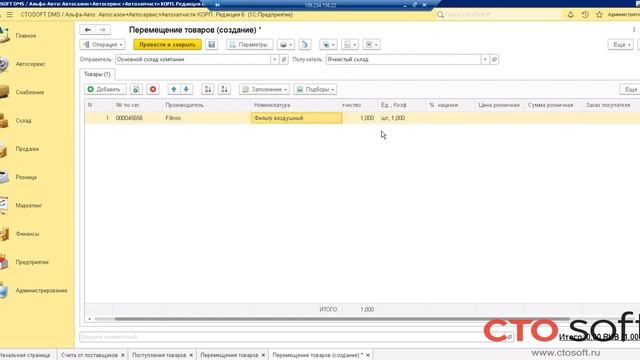640x360 pixels.
Task: Select the Filtron manufacturer cell
Action: coord(206,118)
